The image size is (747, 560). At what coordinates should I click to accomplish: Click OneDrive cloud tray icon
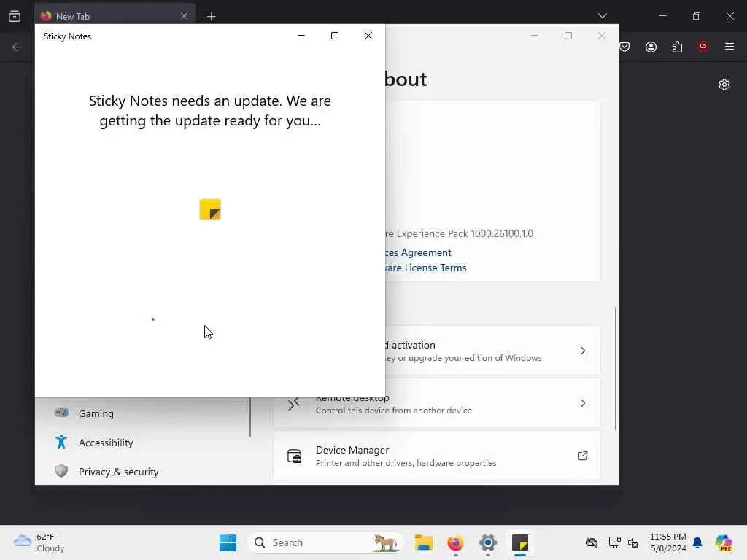tap(591, 542)
